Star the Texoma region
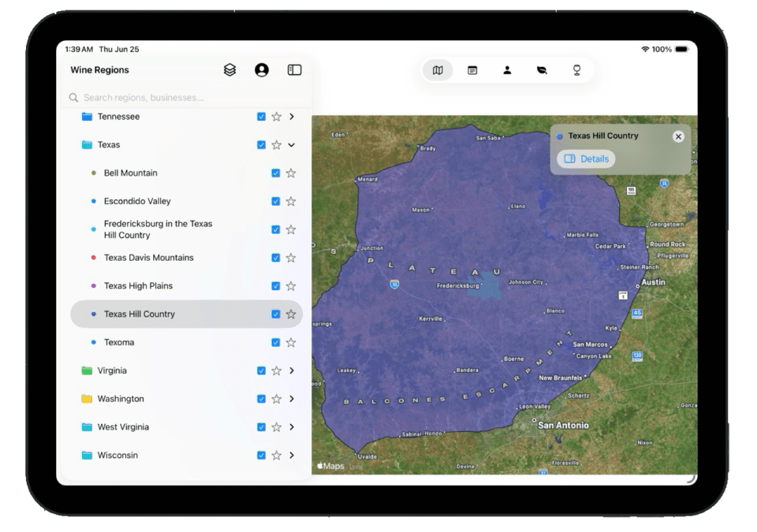The width and height of the screenshot is (757, 532). click(x=291, y=343)
